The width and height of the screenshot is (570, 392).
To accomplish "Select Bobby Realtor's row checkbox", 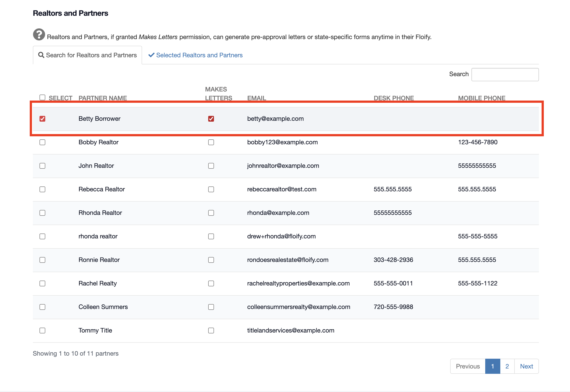I will (42, 143).
